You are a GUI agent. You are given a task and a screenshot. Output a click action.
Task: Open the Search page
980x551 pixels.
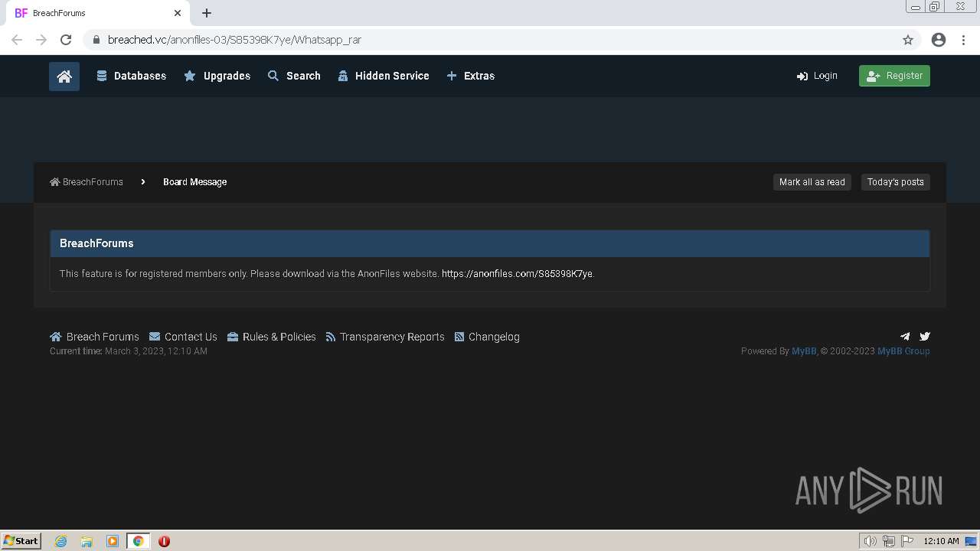point(294,76)
